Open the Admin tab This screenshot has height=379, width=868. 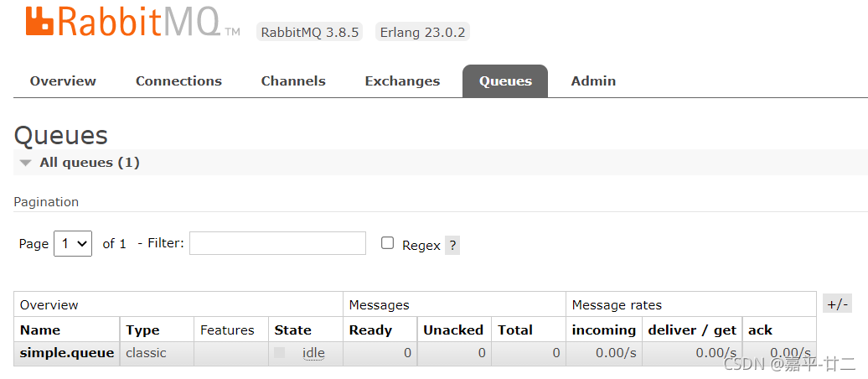click(593, 80)
